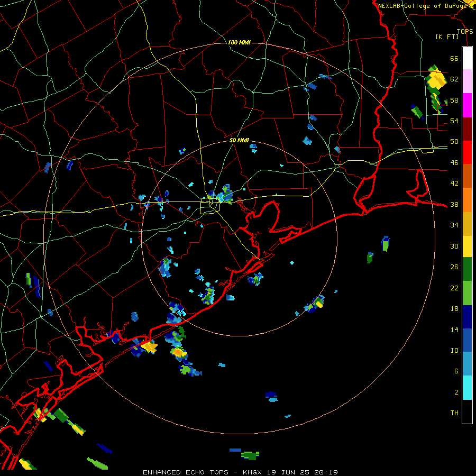Click the TH threshold label
Image resolution: width=476 pixels, height=476 pixels.
pyautogui.click(x=454, y=413)
